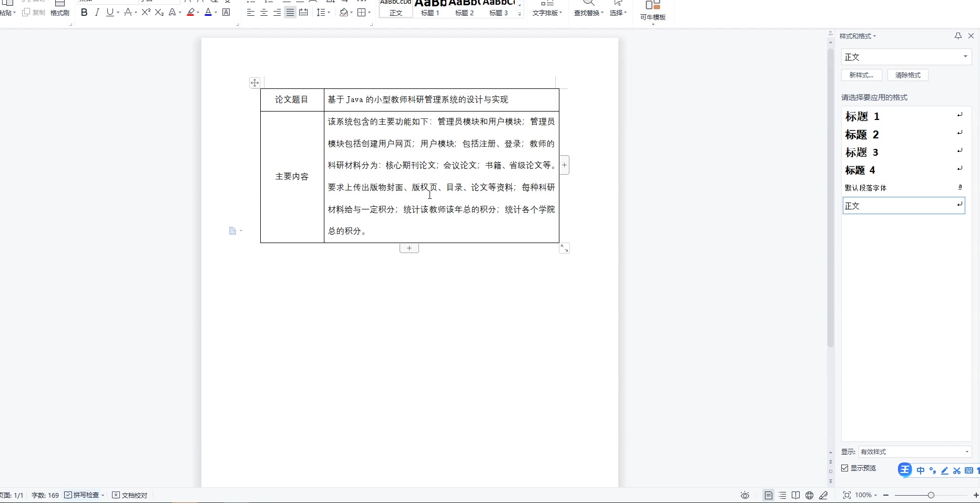Switch to reading layout view
Screen dimensions: 980x503
coord(796,495)
